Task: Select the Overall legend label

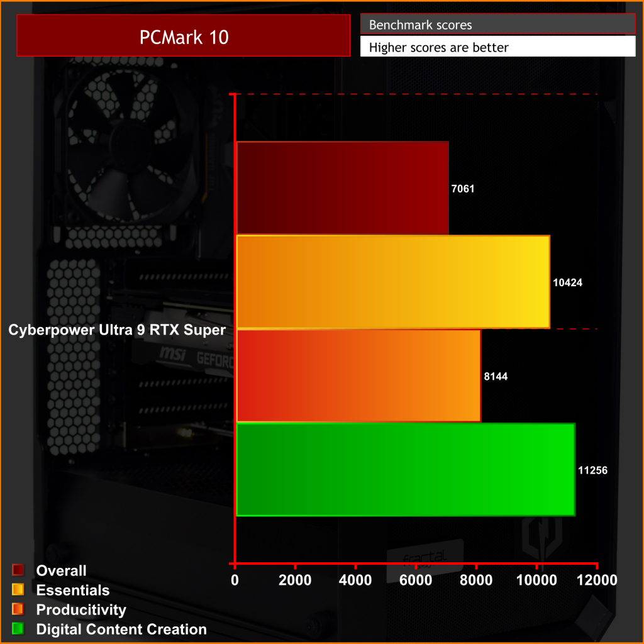Action: tap(61, 570)
